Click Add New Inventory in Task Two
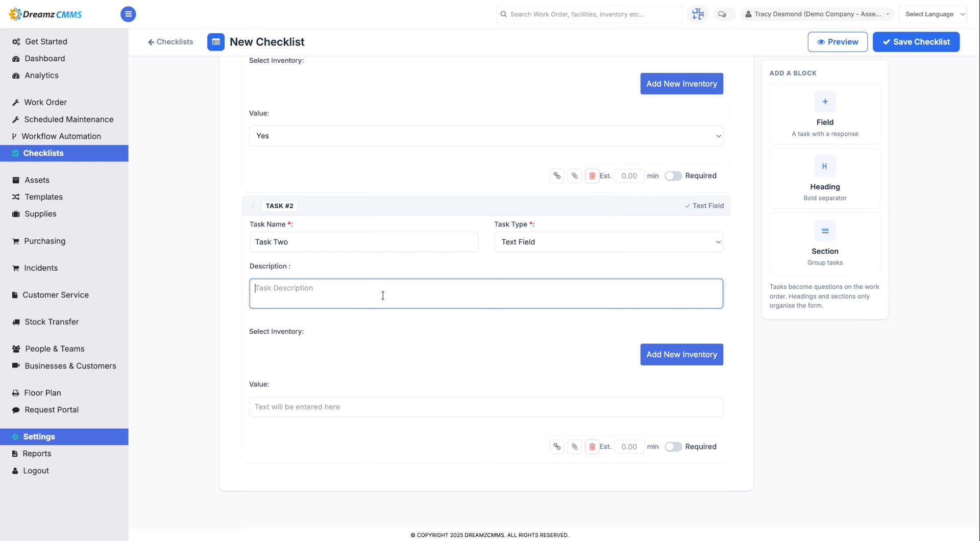The height and width of the screenshot is (541, 980). (681, 355)
